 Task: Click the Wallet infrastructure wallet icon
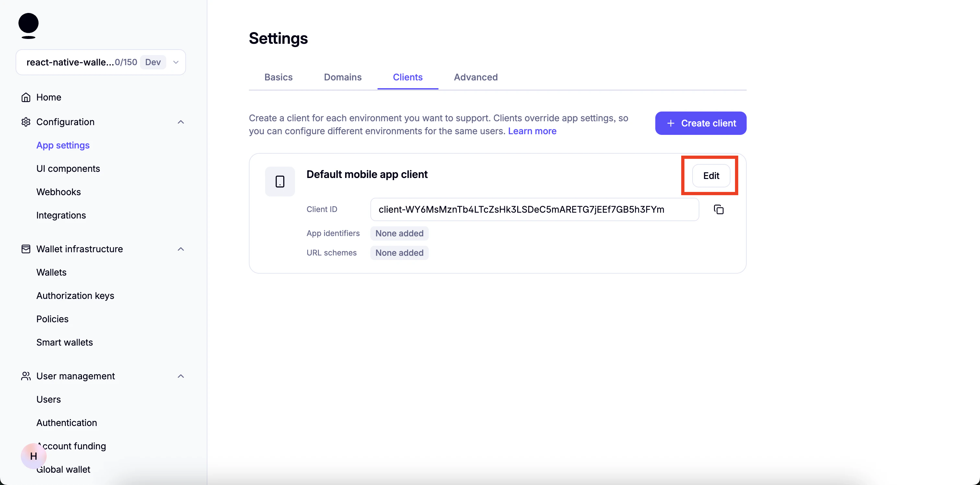(26, 249)
